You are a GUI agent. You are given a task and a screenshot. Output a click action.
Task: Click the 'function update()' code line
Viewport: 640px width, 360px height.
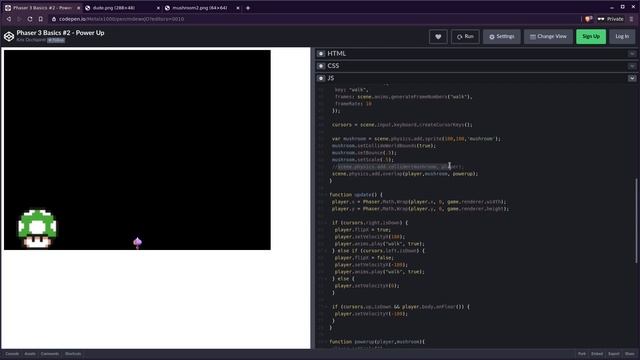point(355,195)
